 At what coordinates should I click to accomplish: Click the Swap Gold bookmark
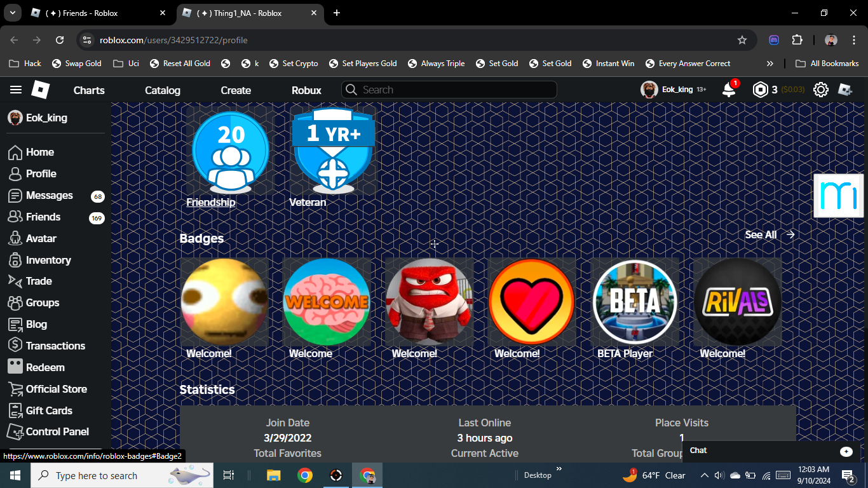click(x=77, y=64)
